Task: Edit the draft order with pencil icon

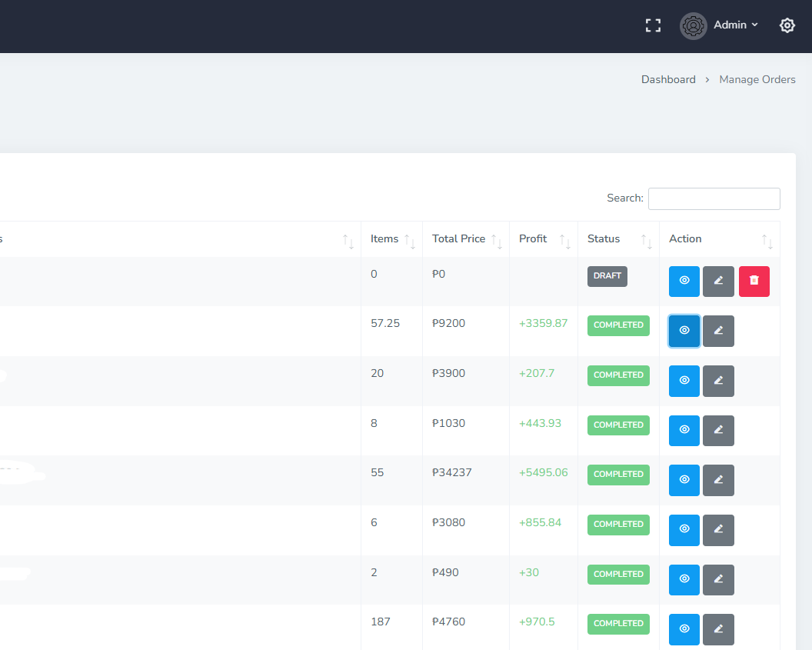Action: [718, 281]
